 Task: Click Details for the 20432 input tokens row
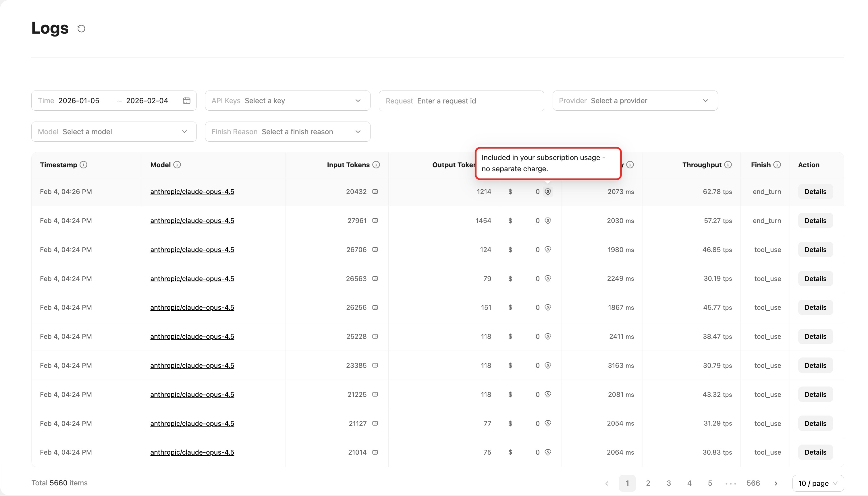[815, 192]
